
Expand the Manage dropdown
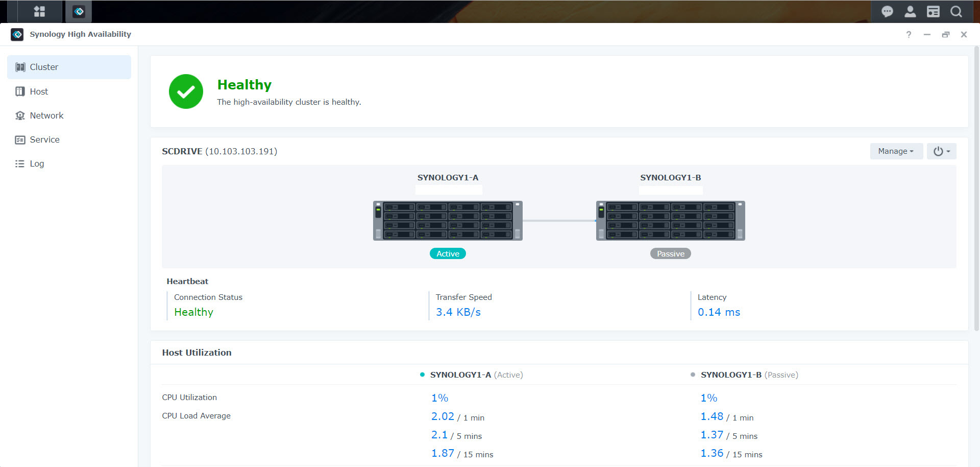click(896, 151)
